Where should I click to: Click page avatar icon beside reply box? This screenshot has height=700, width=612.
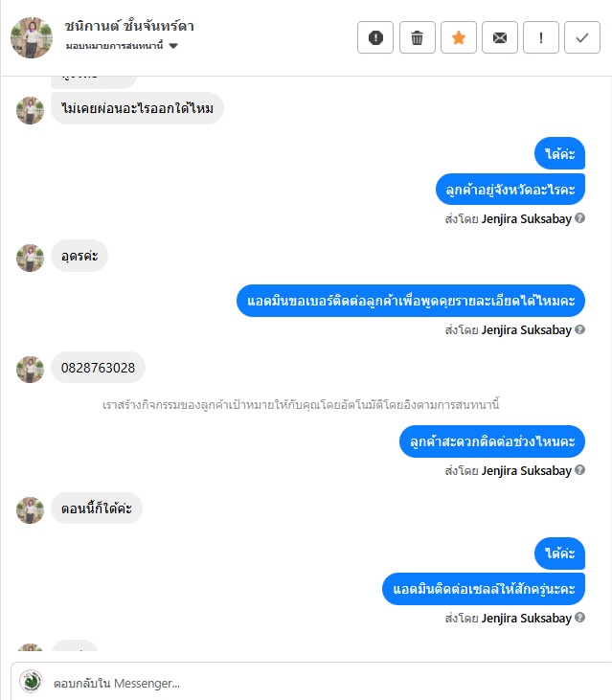[31, 681]
